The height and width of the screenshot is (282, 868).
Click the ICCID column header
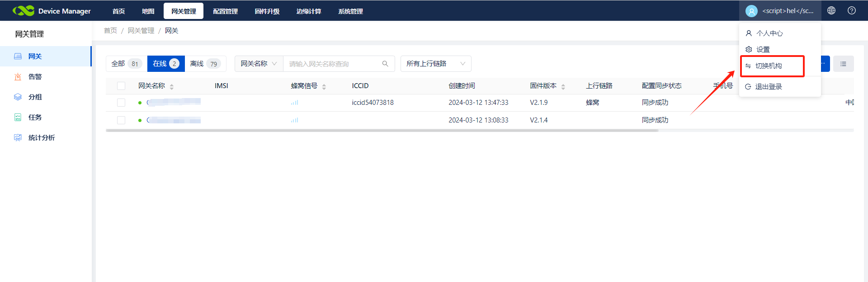coord(360,86)
